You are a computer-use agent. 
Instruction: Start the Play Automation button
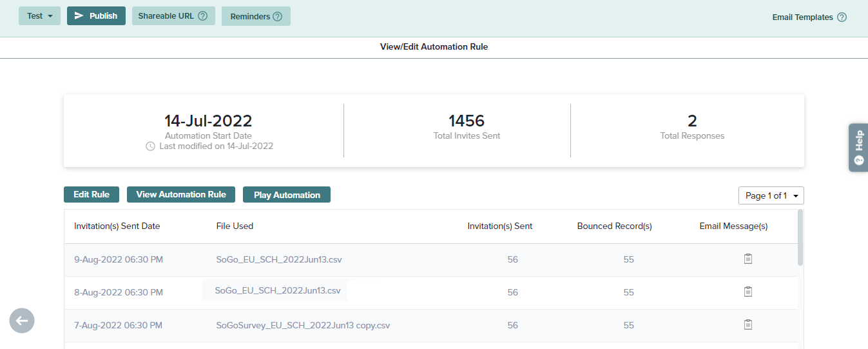(287, 195)
